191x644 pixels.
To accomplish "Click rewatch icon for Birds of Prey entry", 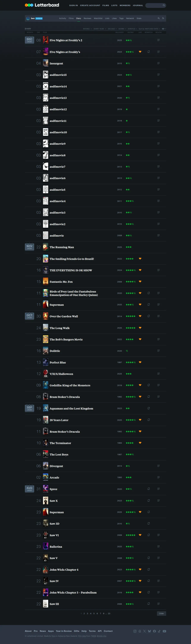I will pos(149,293).
